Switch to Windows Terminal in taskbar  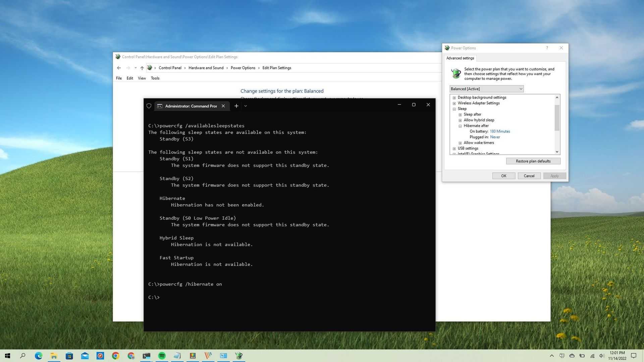click(147, 356)
